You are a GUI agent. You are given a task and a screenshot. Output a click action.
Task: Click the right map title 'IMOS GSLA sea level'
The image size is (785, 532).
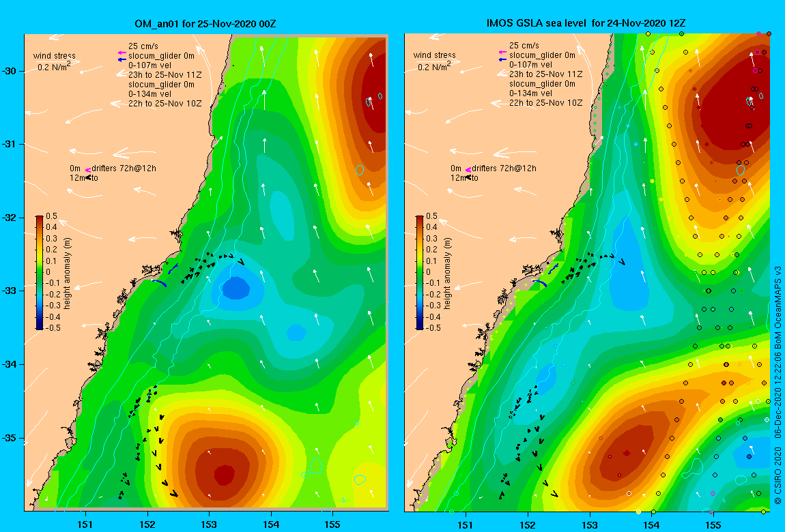537,23
